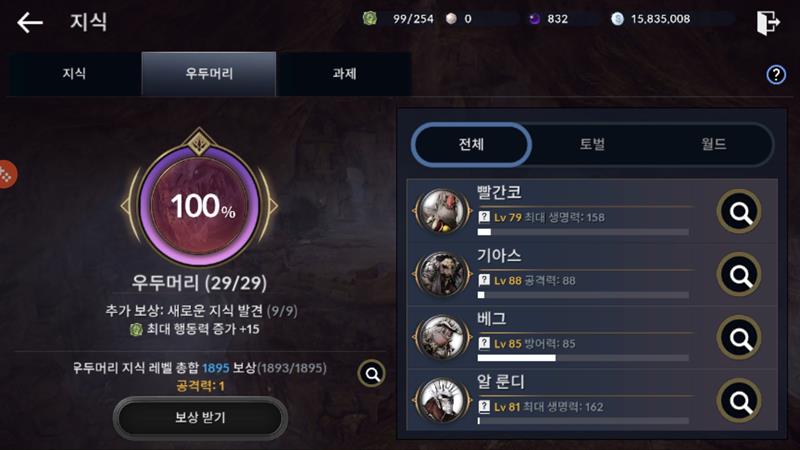Viewport: 800px width, 450px height.
Task: Open the 우두머리 tab
Action: tap(209, 74)
